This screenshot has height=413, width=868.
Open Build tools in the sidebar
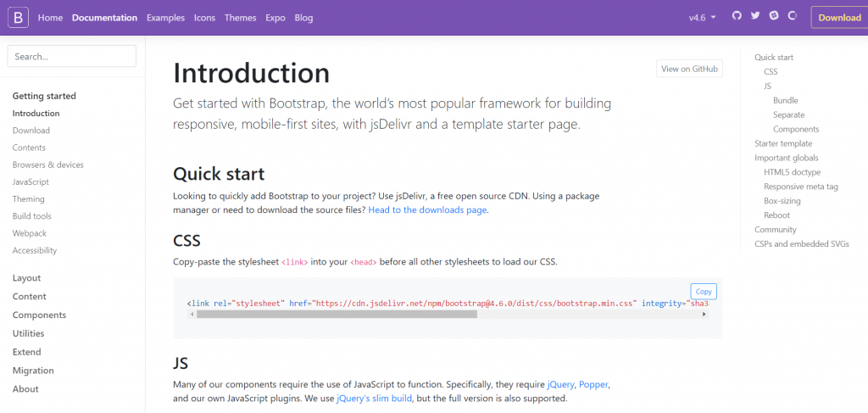[x=31, y=216]
